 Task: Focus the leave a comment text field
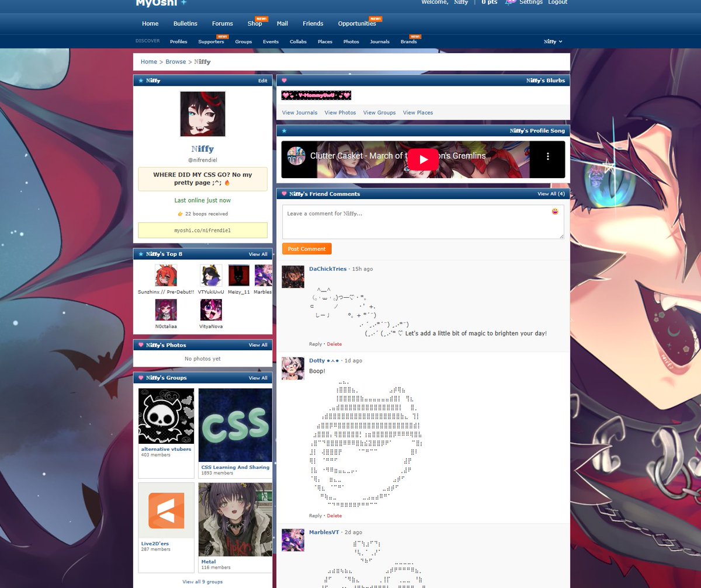pos(423,222)
